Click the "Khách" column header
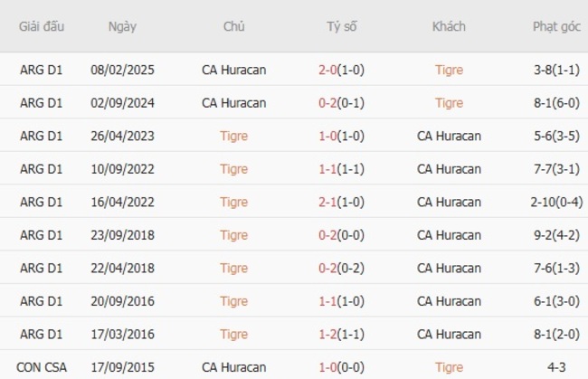Screen dimensions: 588x379 coord(449,26)
